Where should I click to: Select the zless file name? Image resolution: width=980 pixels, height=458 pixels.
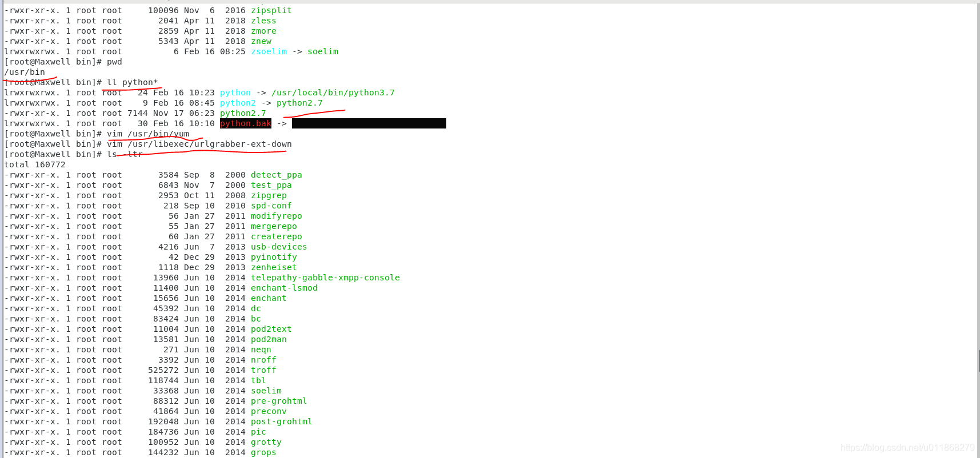263,21
